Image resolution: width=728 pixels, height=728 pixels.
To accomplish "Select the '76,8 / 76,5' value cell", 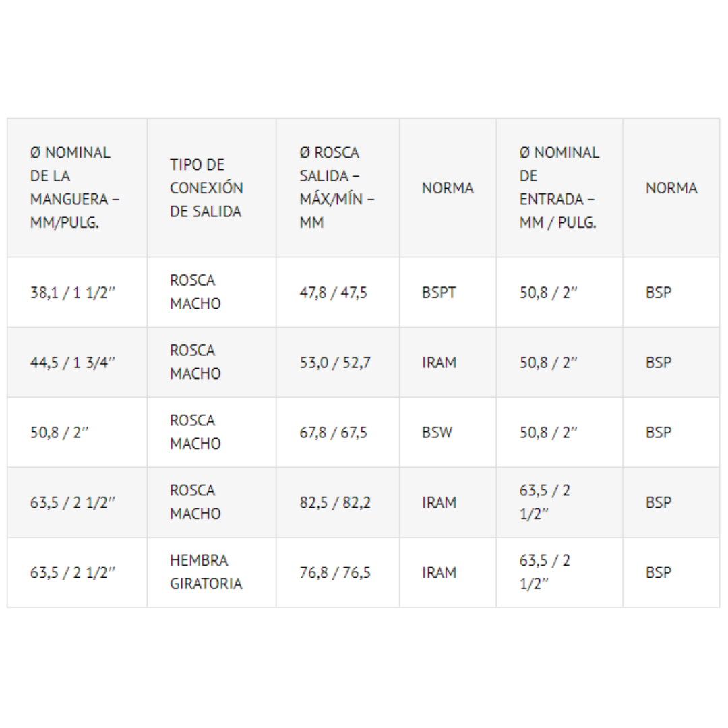I will 338,572.
